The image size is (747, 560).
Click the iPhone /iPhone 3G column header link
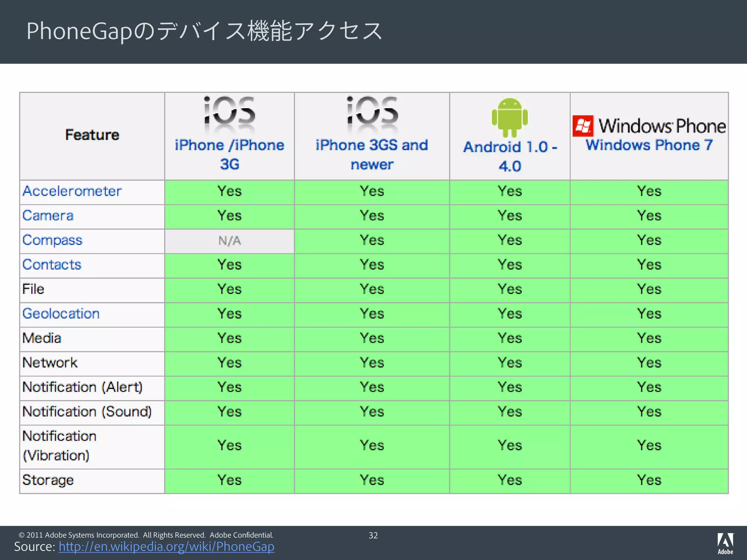229,155
